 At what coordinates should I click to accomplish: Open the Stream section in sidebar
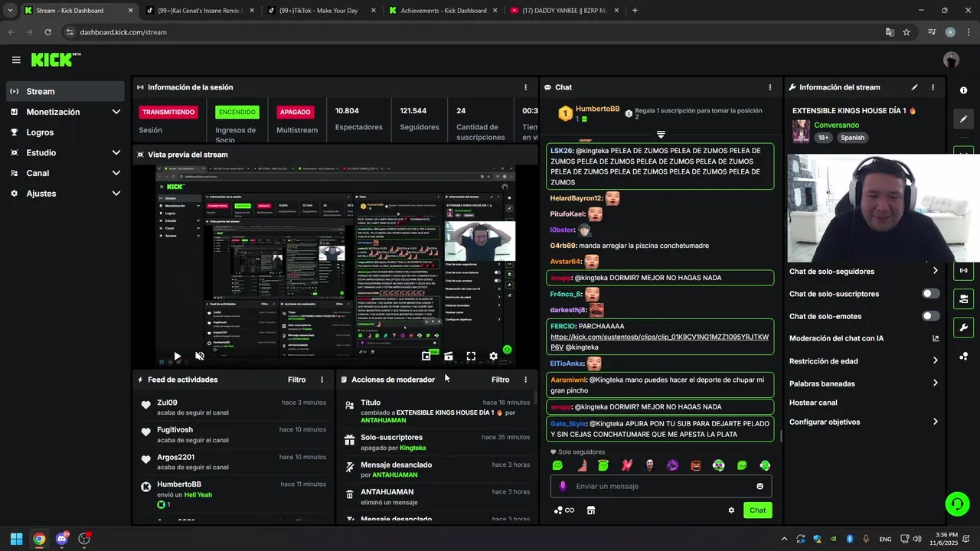(x=65, y=91)
